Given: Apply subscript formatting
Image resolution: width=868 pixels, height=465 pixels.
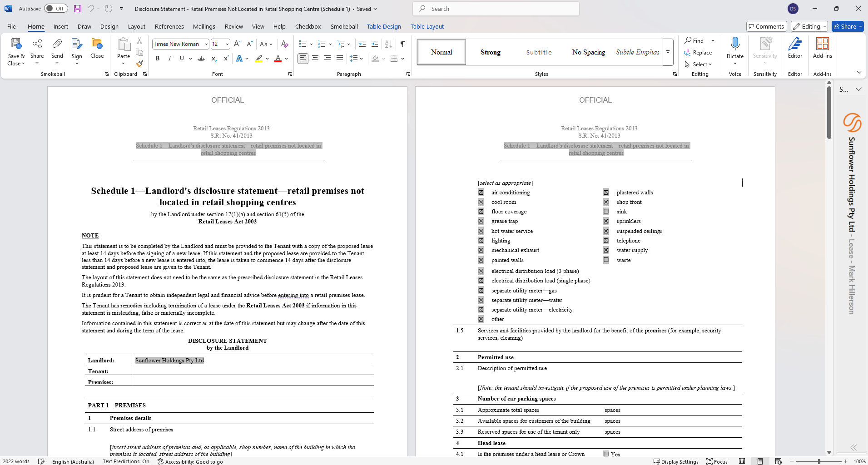Looking at the screenshot, I should click(x=214, y=59).
